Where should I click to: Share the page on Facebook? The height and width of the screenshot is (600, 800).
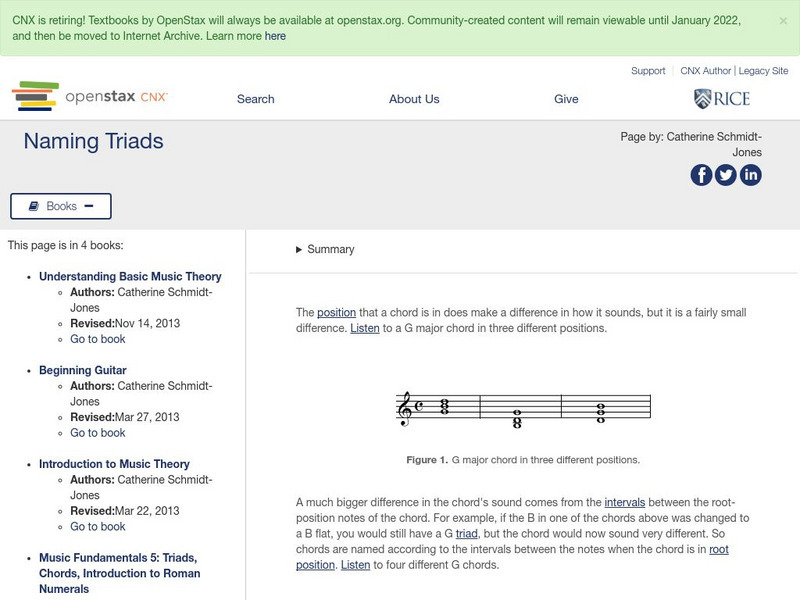point(700,175)
